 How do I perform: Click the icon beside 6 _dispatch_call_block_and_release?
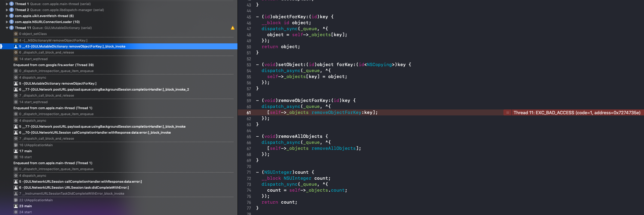click(x=16, y=52)
